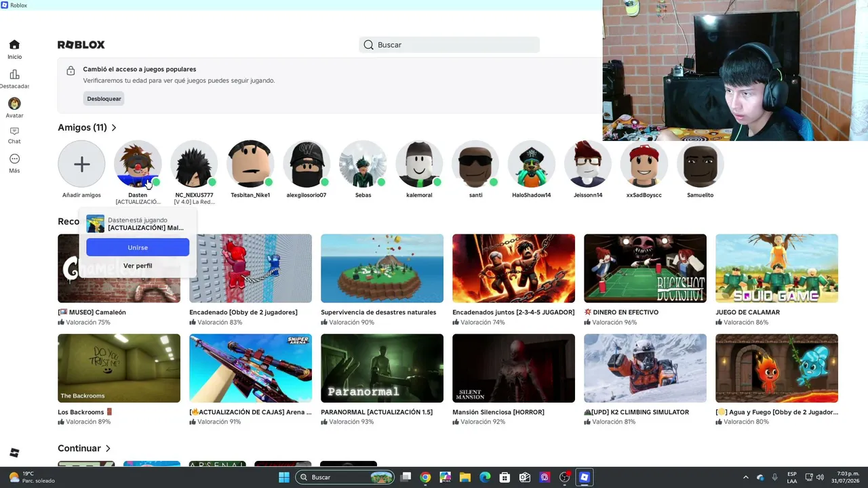Screen dimensions: 868x488
Task: Click the Roblox app icon in taskbar
Action: [584, 477]
